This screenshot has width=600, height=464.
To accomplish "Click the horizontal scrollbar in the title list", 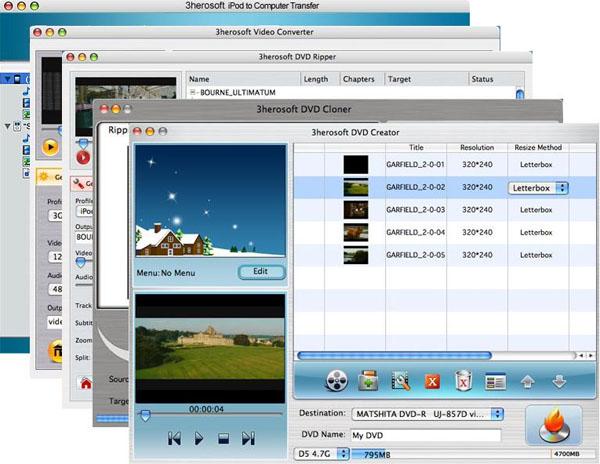I will (395, 356).
